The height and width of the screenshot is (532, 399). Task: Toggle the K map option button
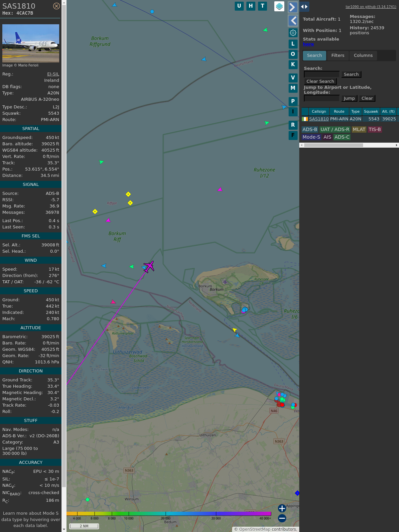293,65
